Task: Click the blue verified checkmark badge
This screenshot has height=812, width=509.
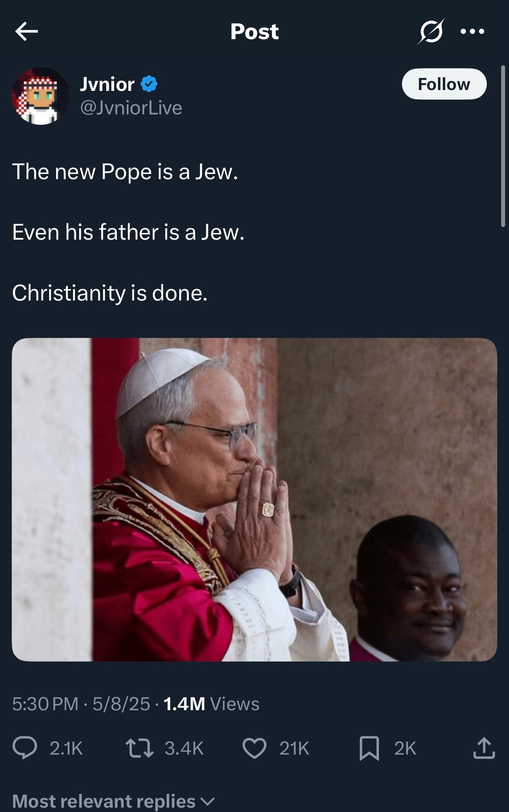Action: pos(149,84)
